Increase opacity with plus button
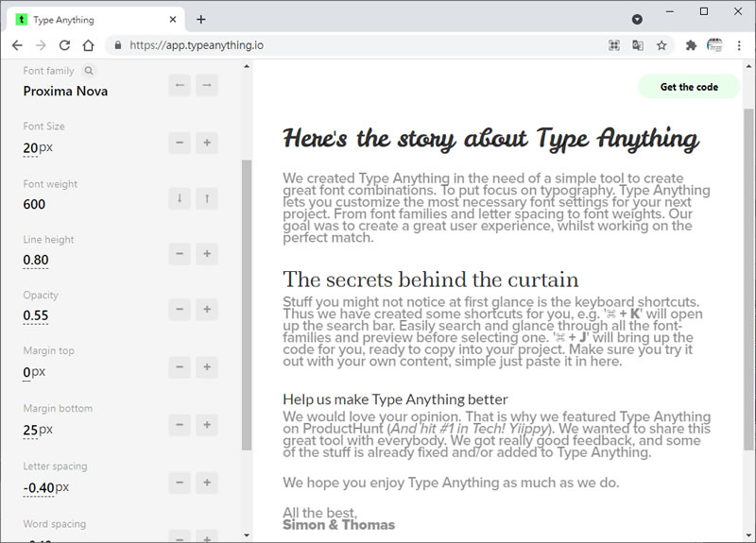Image resolution: width=756 pixels, height=543 pixels. click(x=207, y=310)
